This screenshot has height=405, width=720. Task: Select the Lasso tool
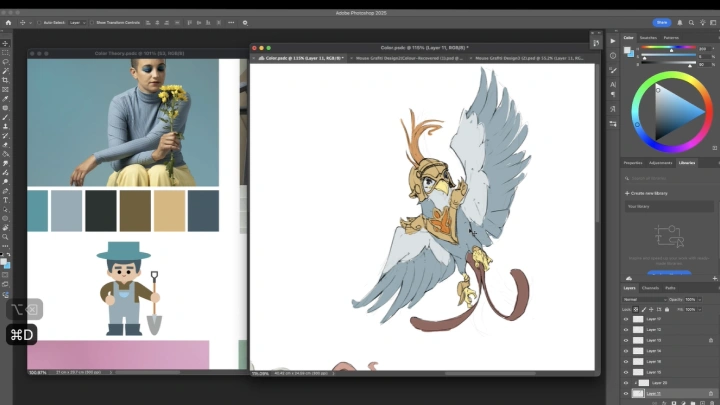click(x=6, y=62)
